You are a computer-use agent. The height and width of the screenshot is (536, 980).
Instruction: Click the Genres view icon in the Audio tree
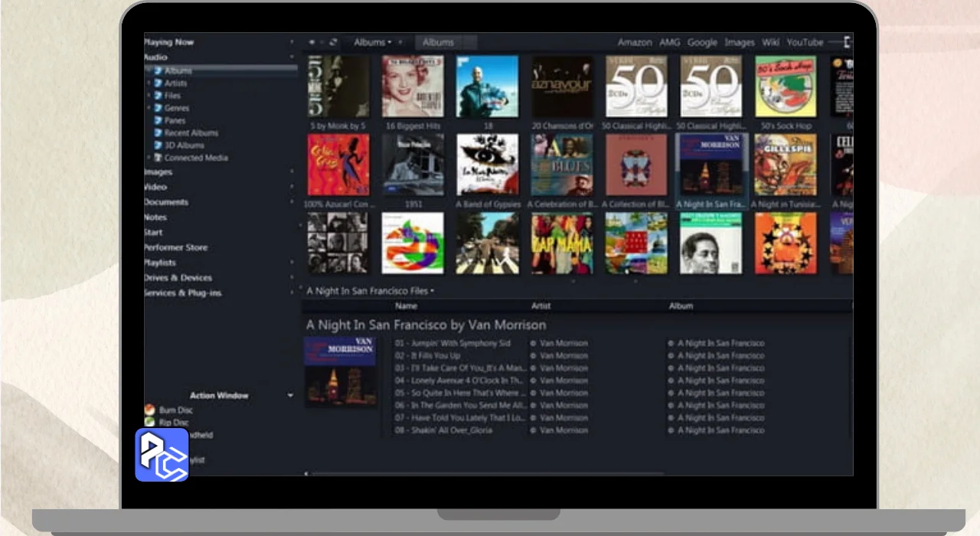click(158, 108)
